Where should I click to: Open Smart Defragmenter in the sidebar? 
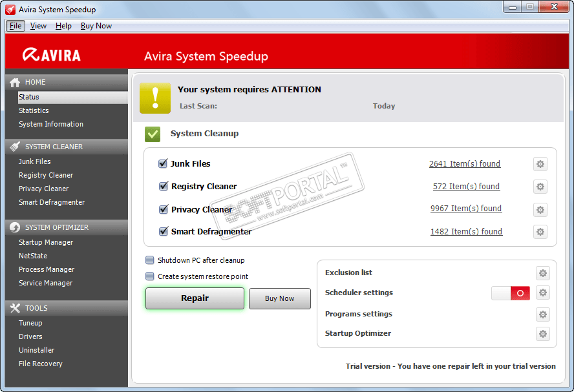tap(52, 202)
